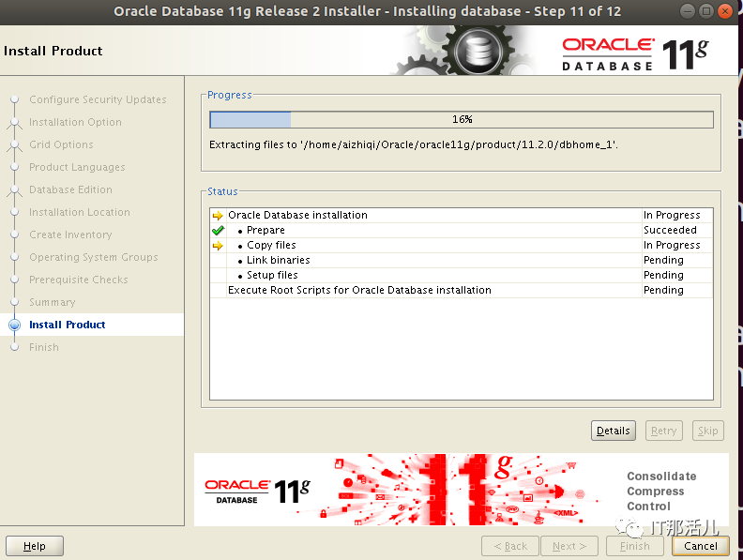The width and height of the screenshot is (743, 560).
Task: Cancel the installation
Action: click(701, 546)
